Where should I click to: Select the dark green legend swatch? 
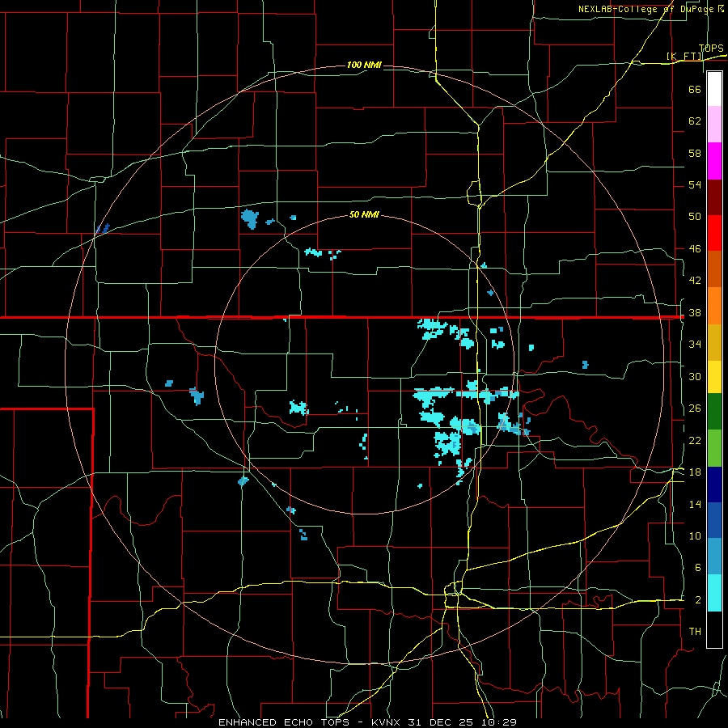[714, 412]
